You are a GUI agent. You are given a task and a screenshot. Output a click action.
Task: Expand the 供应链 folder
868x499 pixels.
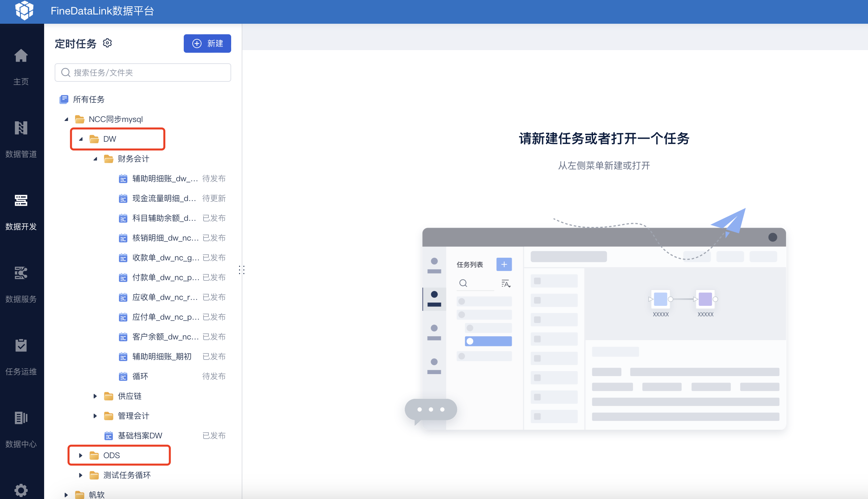click(95, 396)
